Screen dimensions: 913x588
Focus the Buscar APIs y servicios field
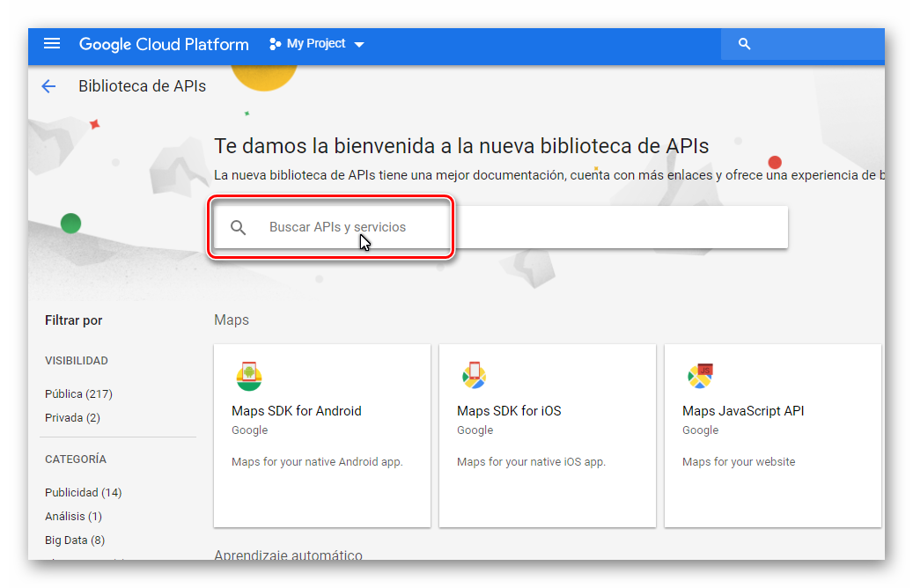(501, 227)
